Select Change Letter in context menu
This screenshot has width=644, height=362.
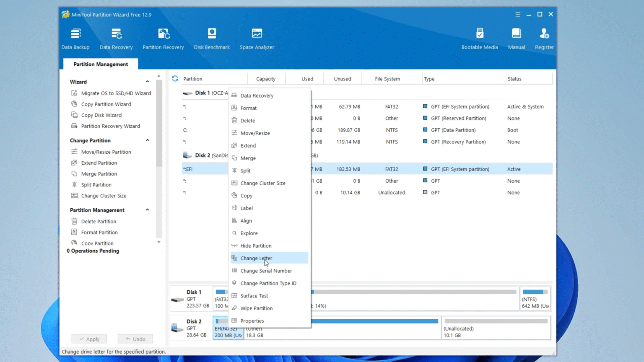[256, 258]
